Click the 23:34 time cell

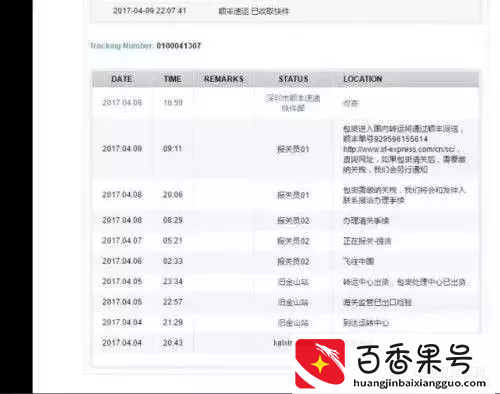(173, 282)
